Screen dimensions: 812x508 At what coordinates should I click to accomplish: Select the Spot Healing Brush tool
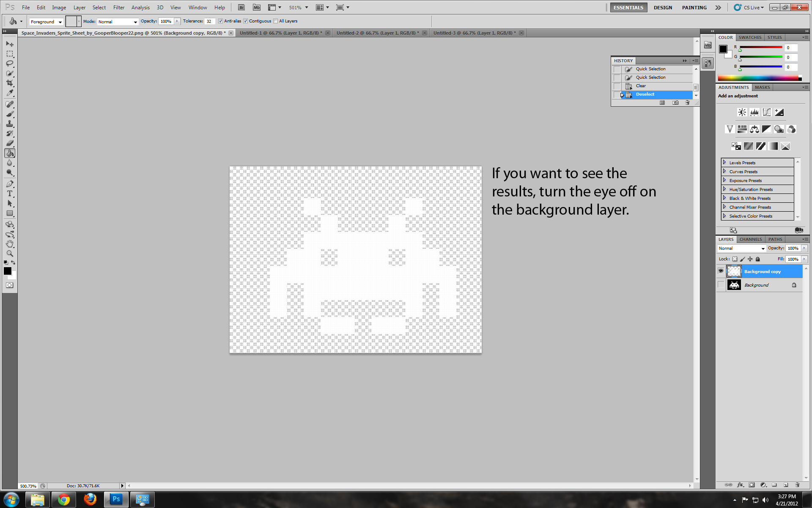point(10,104)
